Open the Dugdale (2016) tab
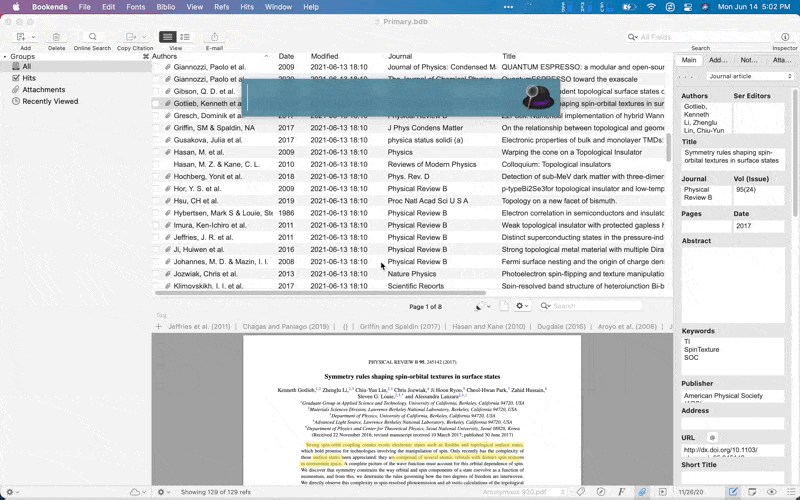The height and width of the screenshot is (500, 800). click(x=561, y=327)
